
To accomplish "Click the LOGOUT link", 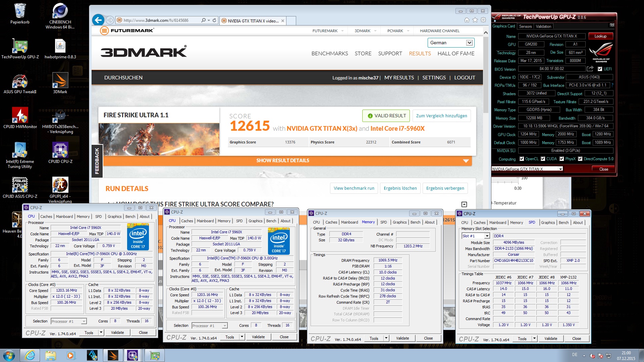I will (x=465, y=78).
